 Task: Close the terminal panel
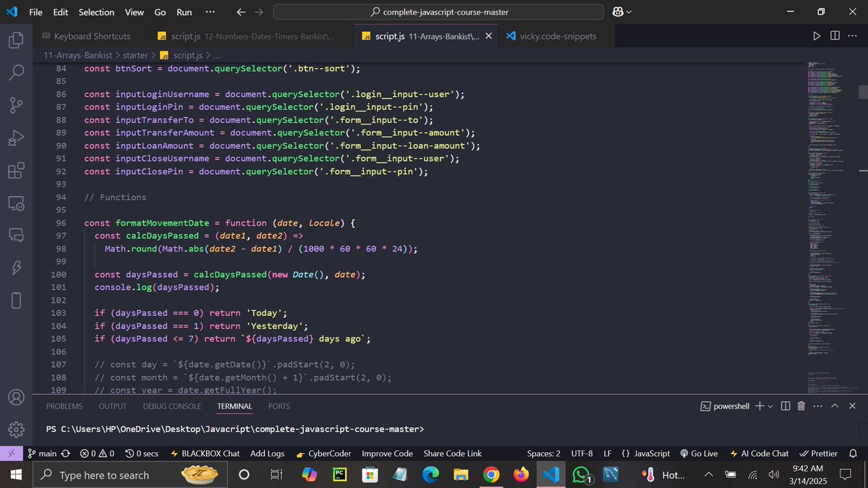[853, 406]
